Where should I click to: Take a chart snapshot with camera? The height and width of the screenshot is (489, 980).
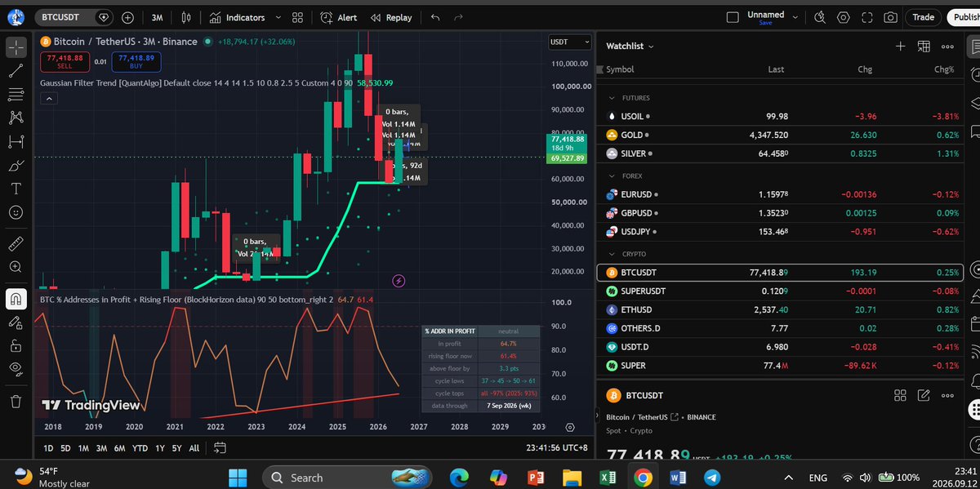pyautogui.click(x=891, y=17)
